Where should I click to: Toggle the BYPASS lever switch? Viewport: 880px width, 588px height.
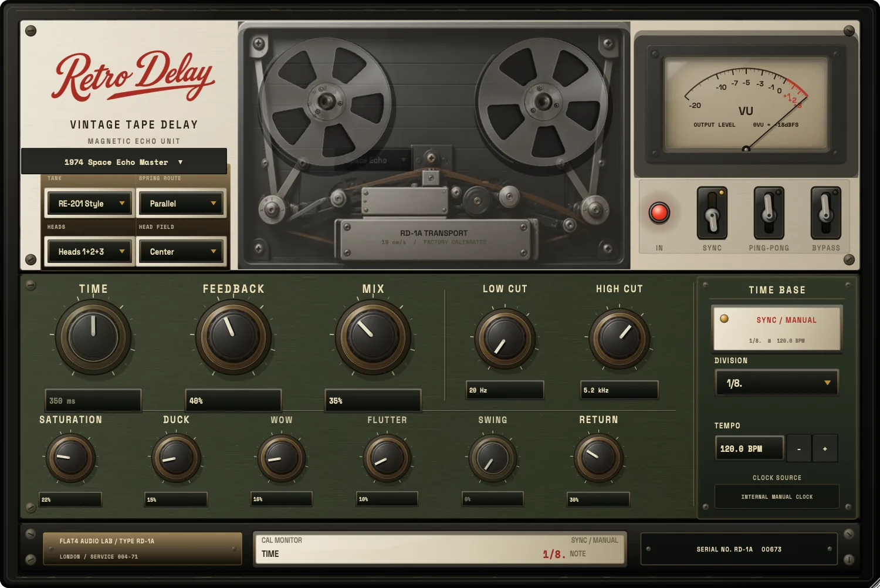(825, 212)
